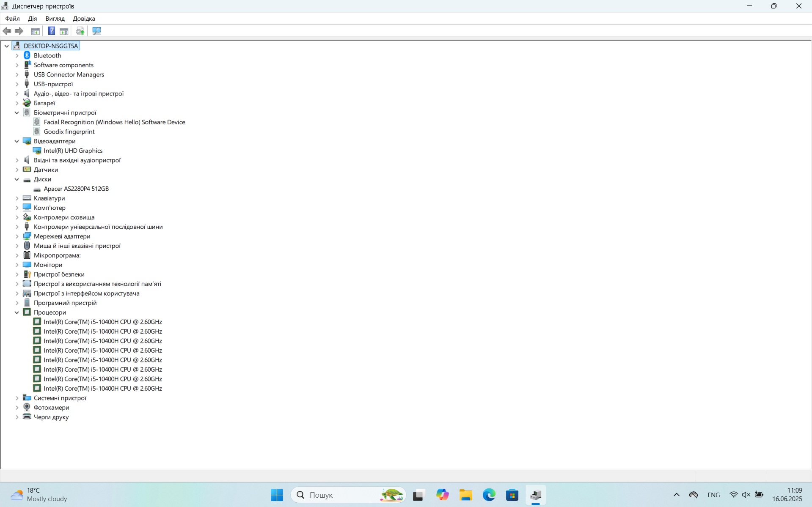
Task: Select Apacer AS2280P4 512GB disk
Action: tap(76, 189)
